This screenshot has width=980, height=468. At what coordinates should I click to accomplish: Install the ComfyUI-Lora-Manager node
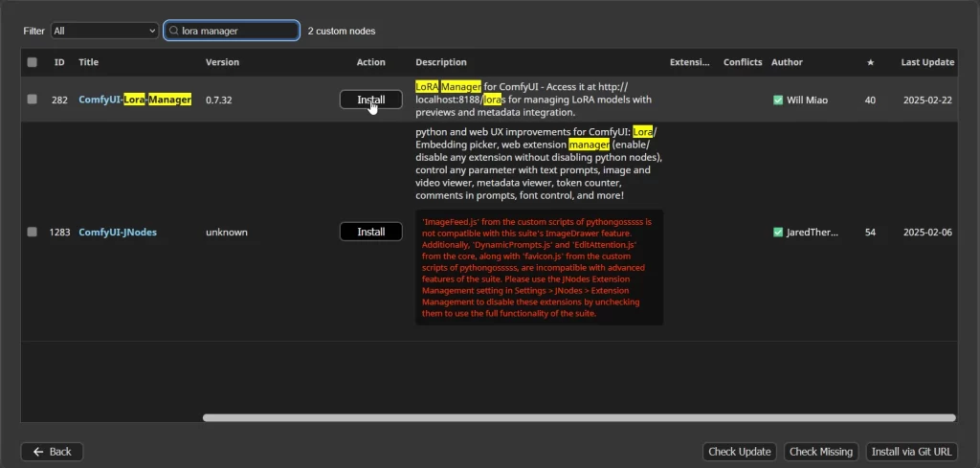370,100
